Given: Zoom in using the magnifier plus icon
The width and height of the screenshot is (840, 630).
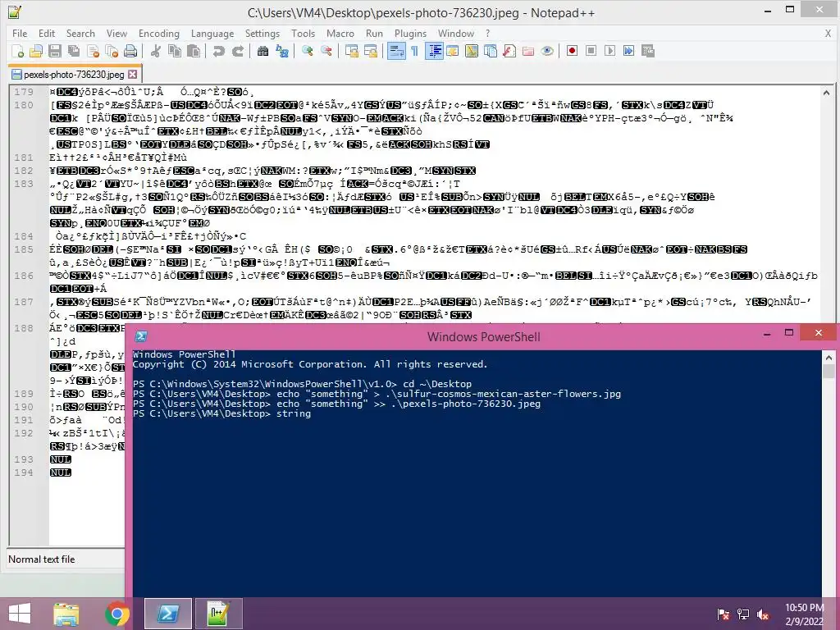Looking at the screenshot, I should tap(308, 51).
